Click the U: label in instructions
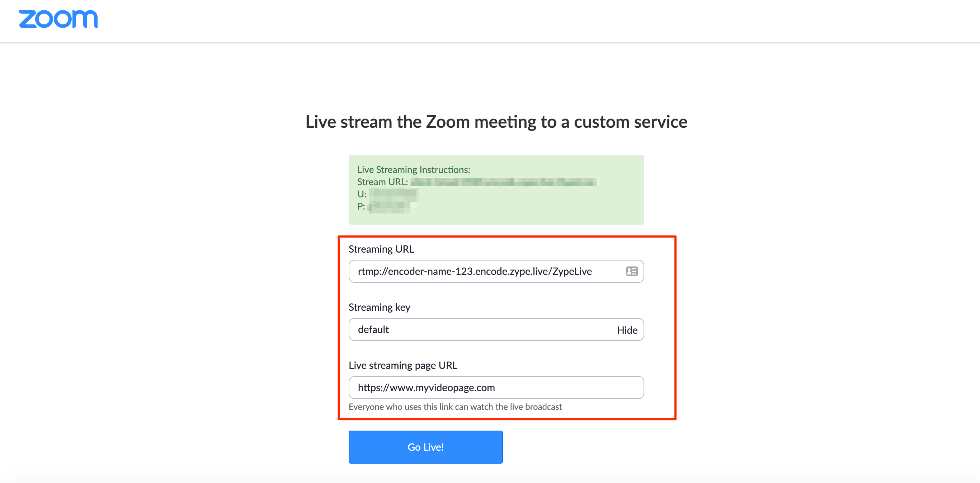This screenshot has height=483, width=980. point(362,194)
